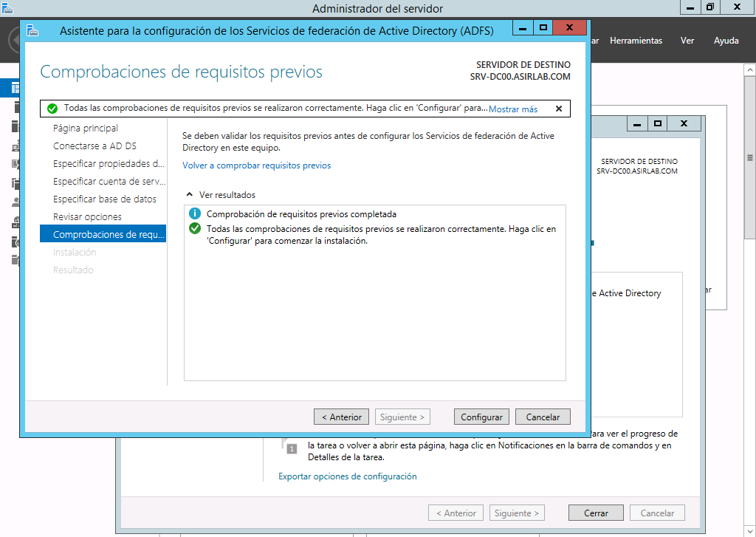Image resolution: width=756 pixels, height=537 pixels.
Task: Click Exportar opciones de configuración link
Action: (x=347, y=476)
